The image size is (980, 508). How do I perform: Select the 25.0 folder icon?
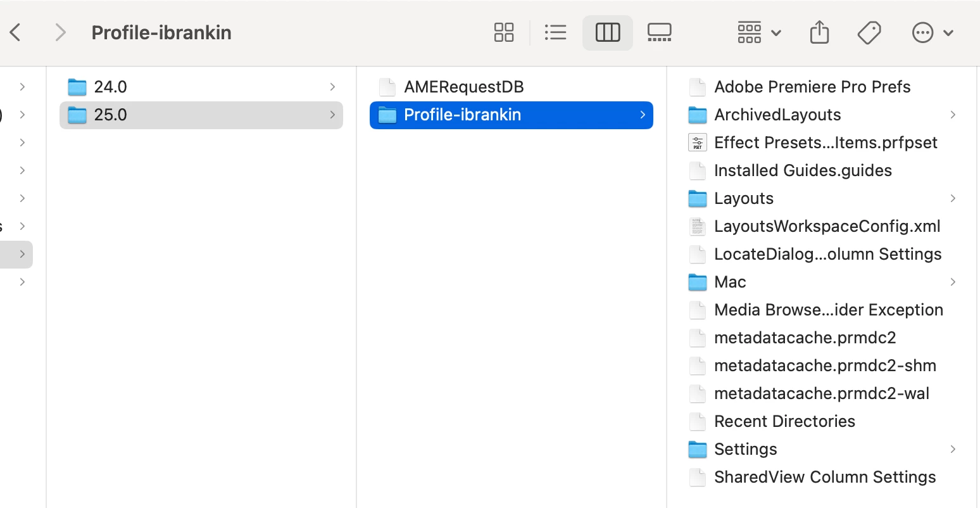pos(77,115)
